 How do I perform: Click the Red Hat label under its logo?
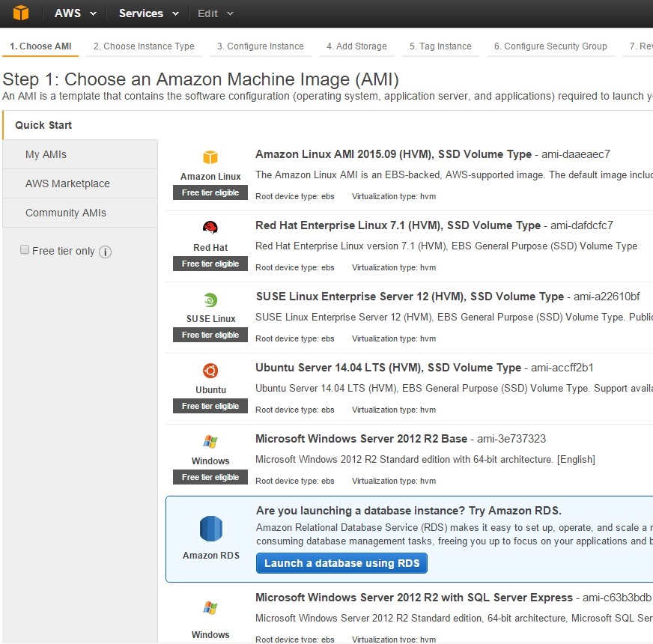point(210,247)
